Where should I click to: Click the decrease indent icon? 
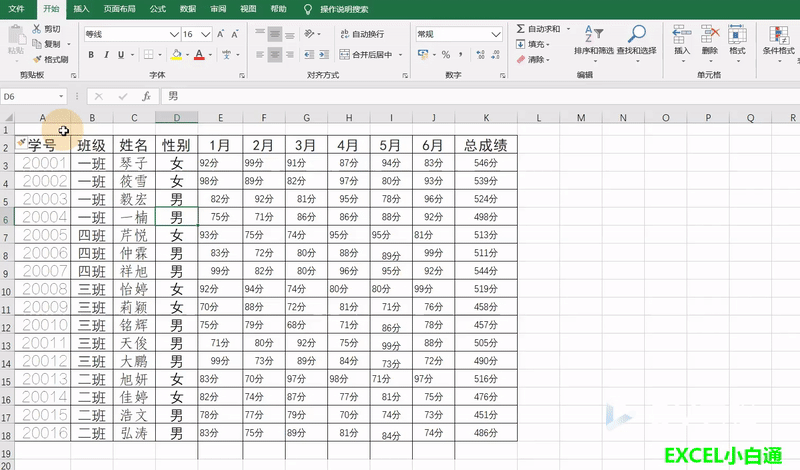[309, 55]
